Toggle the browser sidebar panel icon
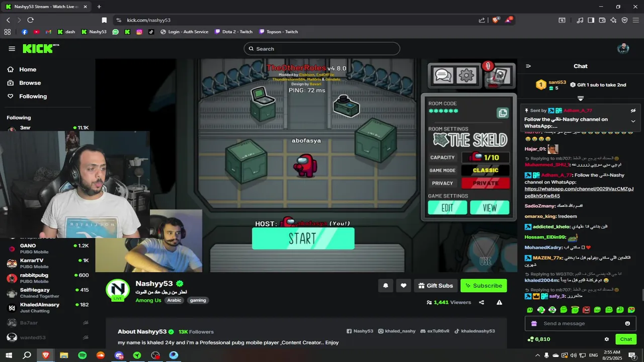This screenshot has height=362, width=644. pos(591,20)
